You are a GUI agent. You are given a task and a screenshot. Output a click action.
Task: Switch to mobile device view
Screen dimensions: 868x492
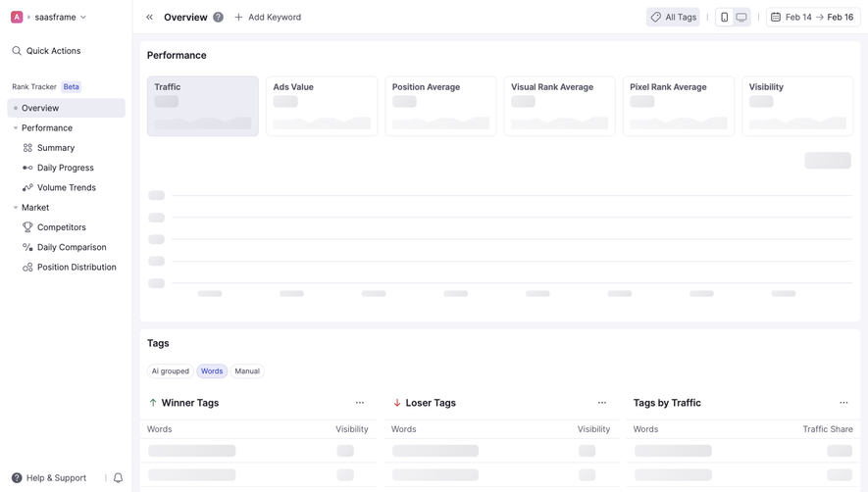click(x=724, y=18)
